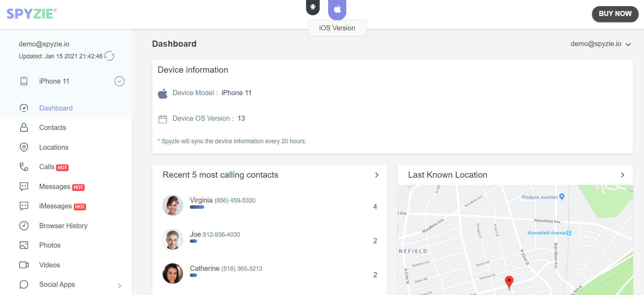Click the Contacts person icon
Viewport: 644px width, 295px height.
click(x=24, y=128)
